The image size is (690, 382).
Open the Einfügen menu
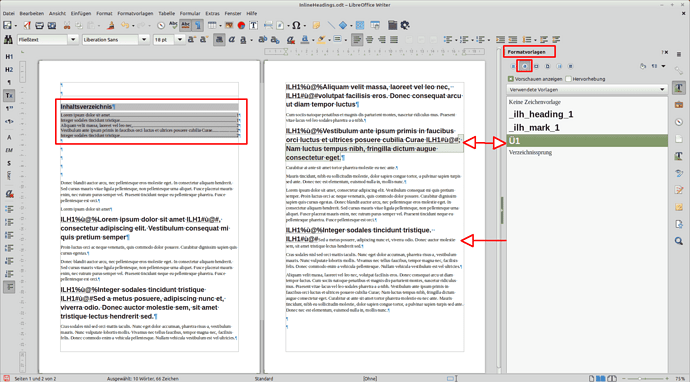click(x=81, y=14)
